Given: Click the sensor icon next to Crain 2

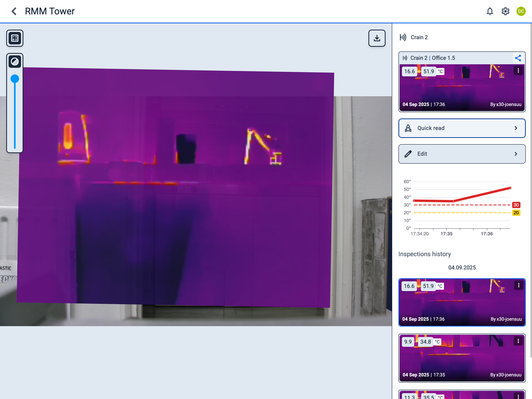Looking at the screenshot, I should 403,37.
